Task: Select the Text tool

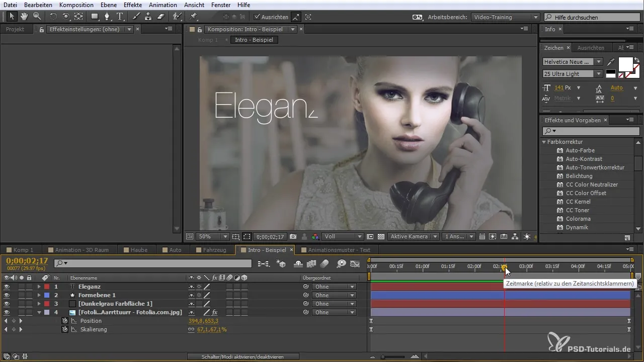Action: [120, 17]
